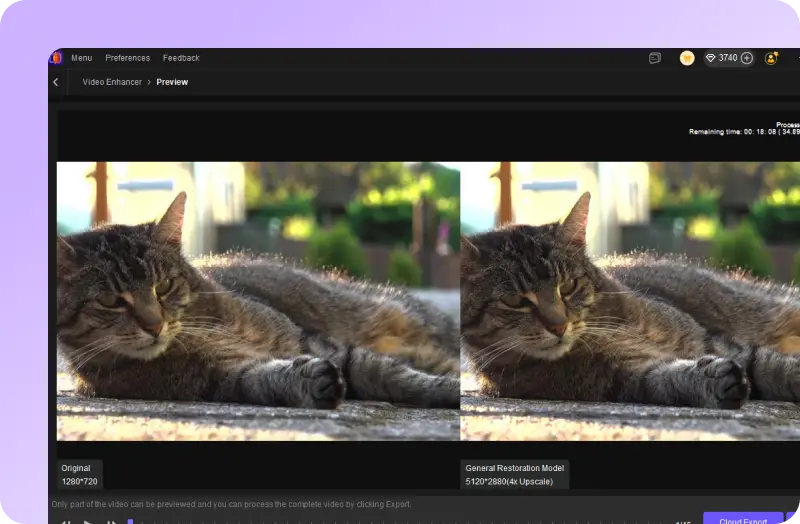The image size is (800, 524).
Task: Click the Remaining time status text
Action: (x=744, y=132)
